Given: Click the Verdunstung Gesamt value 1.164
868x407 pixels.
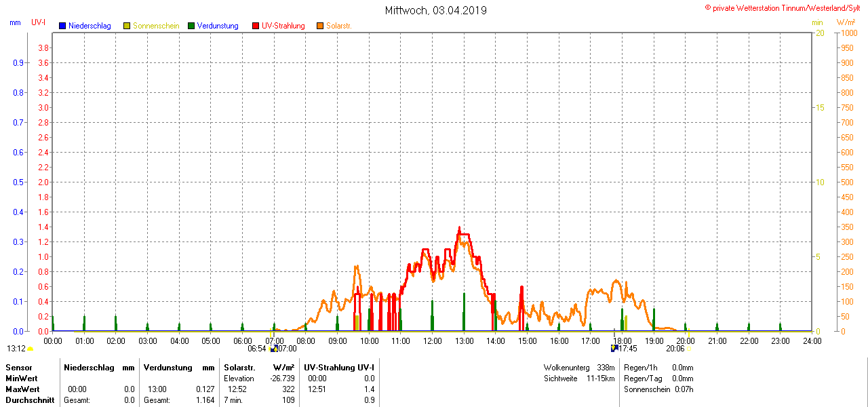Looking at the screenshot, I should pos(204,400).
